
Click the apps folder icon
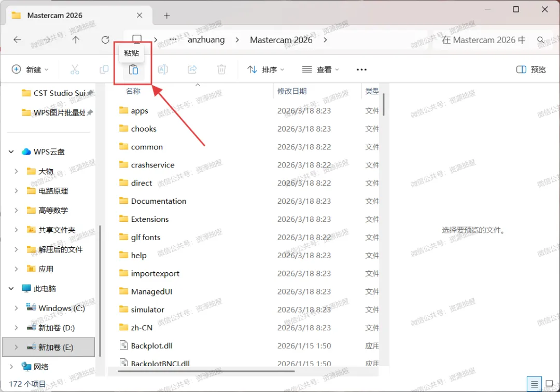pyautogui.click(x=123, y=110)
